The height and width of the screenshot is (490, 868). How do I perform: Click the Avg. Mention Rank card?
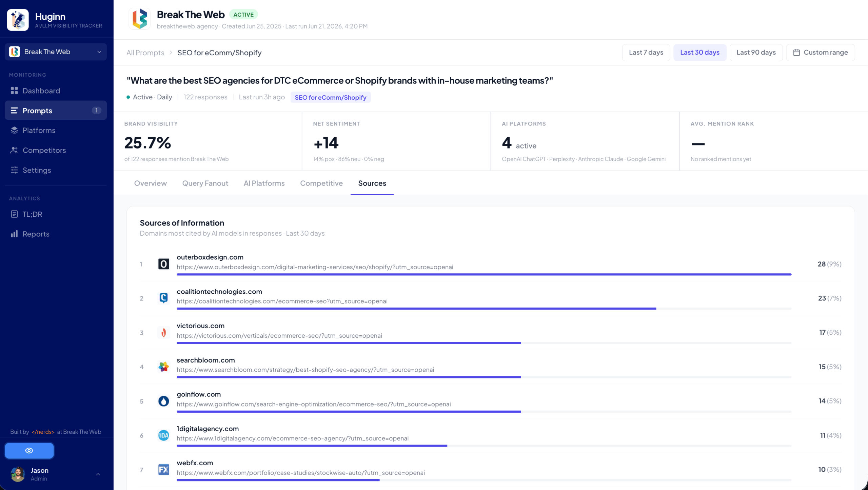(774, 141)
